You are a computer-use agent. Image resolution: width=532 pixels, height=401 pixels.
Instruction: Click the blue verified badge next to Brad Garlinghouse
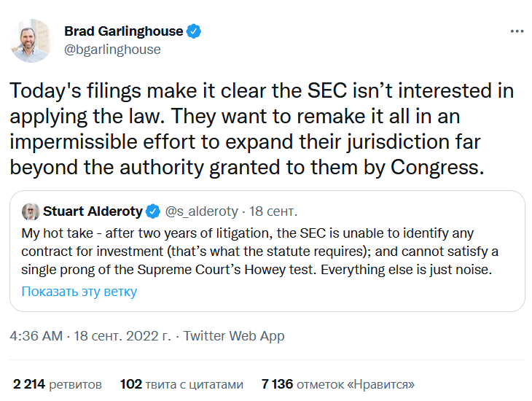[194, 31]
